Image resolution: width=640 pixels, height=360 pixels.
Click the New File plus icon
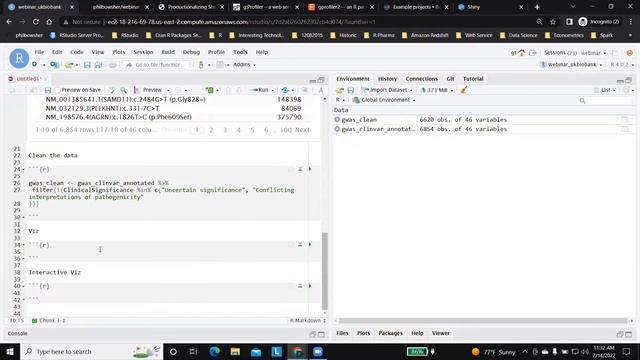(35, 64)
